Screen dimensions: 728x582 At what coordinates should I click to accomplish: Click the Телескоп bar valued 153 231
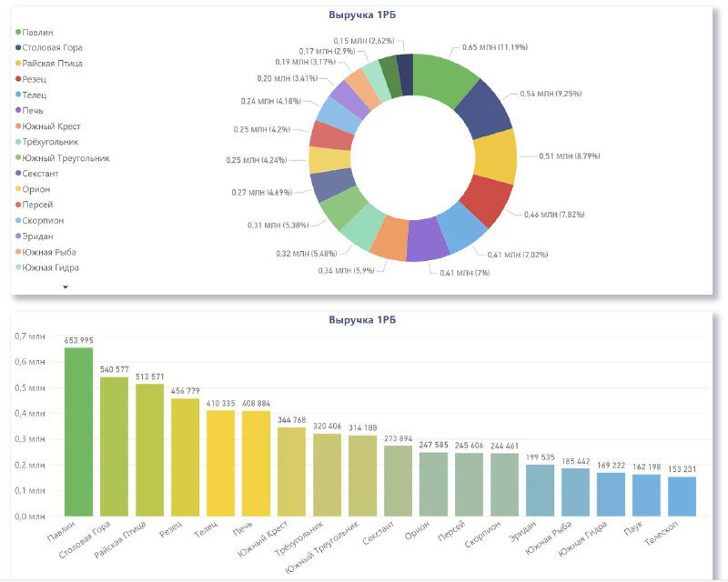(x=682, y=496)
